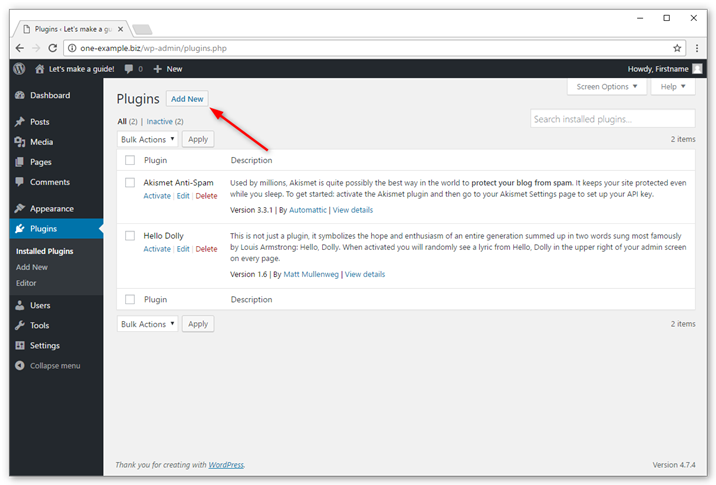The height and width of the screenshot is (485, 716).
Task: Click the home icon beside Let's make a guide!
Action: (x=40, y=69)
